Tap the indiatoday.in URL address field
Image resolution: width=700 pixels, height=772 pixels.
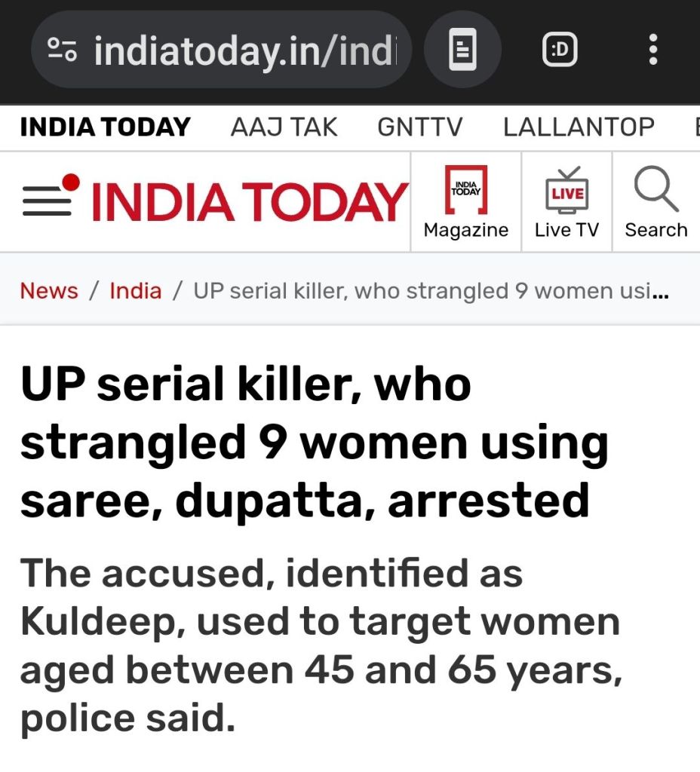point(245,51)
